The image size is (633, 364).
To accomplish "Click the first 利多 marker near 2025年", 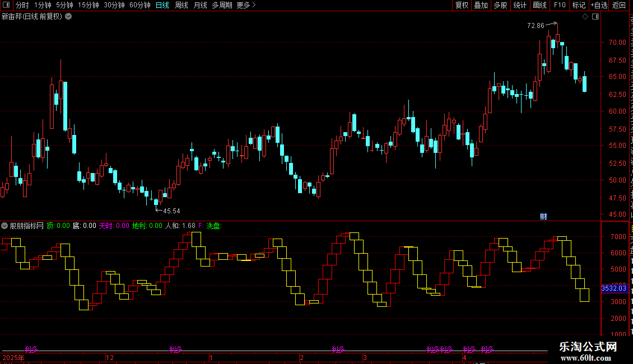I will coord(31,349).
